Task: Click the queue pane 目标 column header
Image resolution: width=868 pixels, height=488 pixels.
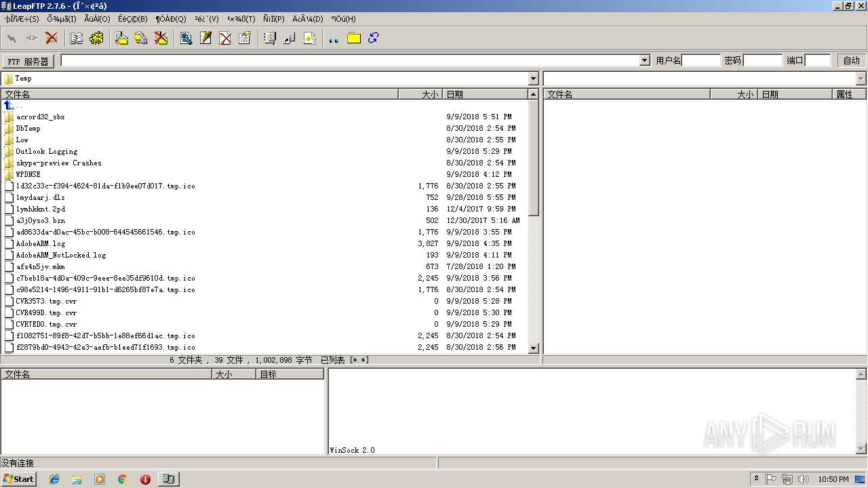Action: [x=290, y=374]
